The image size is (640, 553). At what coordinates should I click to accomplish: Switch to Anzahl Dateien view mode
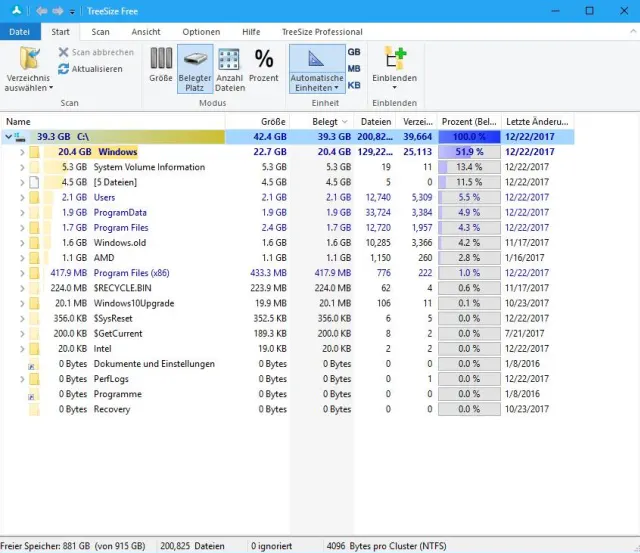(x=229, y=66)
